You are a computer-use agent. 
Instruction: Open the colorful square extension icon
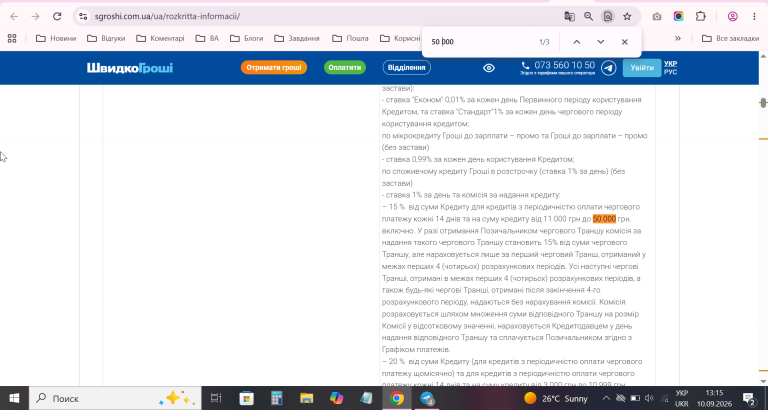tap(678, 16)
